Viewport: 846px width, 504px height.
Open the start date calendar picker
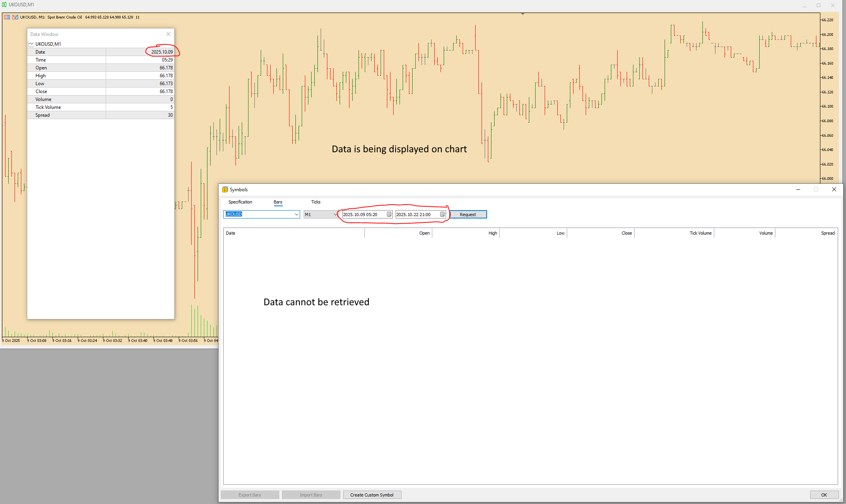(x=389, y=214)
